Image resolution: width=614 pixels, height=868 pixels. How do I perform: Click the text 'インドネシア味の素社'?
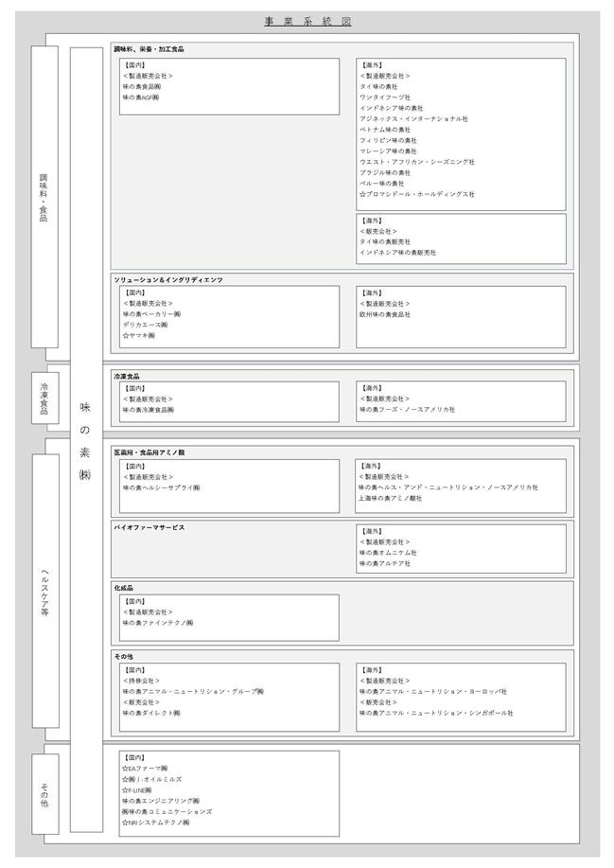click(x=392, y=108)
